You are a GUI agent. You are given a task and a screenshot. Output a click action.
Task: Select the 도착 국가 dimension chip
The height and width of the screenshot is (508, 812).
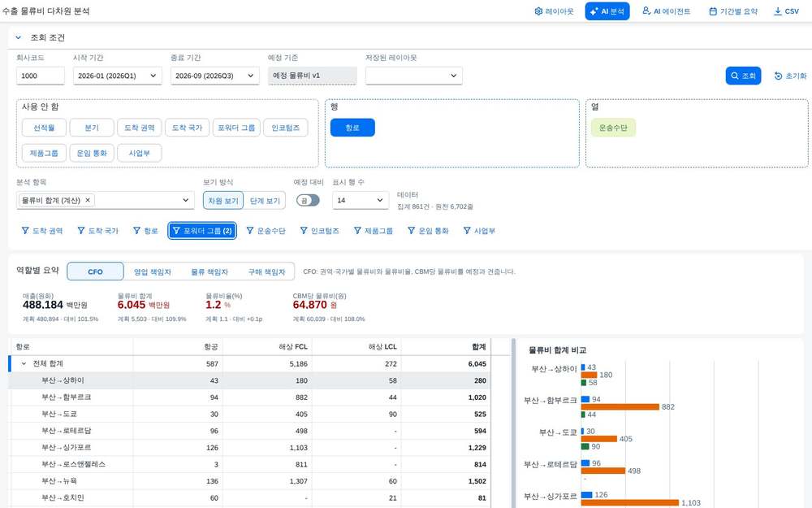point(187,128)
